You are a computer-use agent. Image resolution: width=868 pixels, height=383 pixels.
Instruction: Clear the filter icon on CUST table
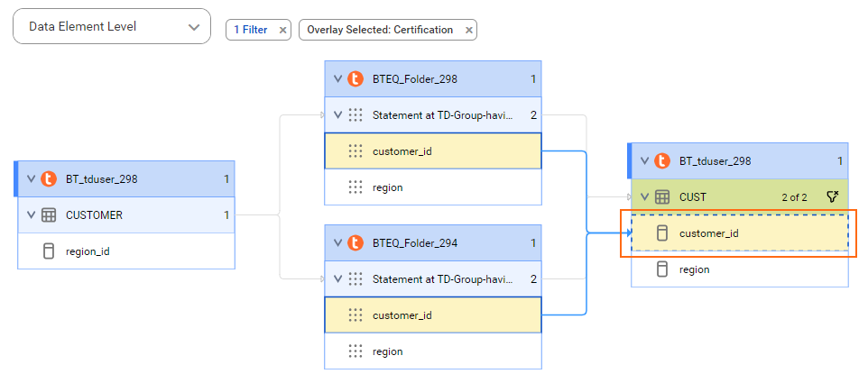click(x=833, y=196)
